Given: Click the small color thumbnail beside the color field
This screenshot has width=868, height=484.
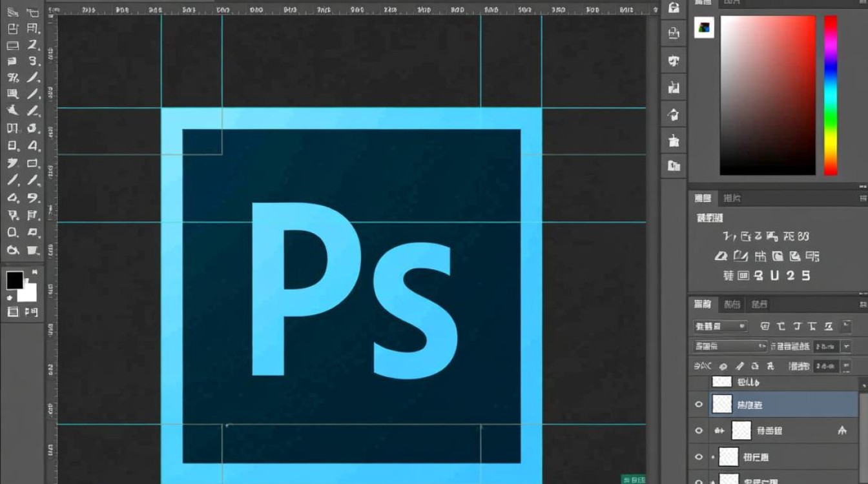Looking at the screenshot, I should (704, 28).
